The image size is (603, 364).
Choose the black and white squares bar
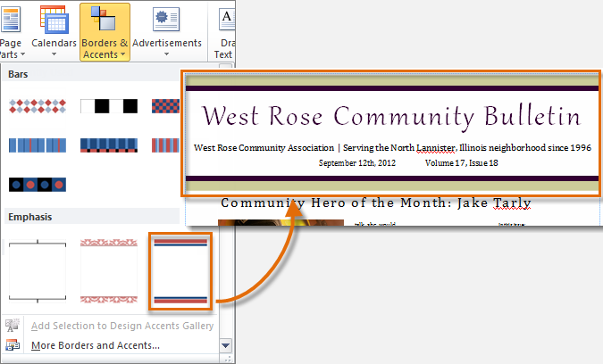pos(108,107)
